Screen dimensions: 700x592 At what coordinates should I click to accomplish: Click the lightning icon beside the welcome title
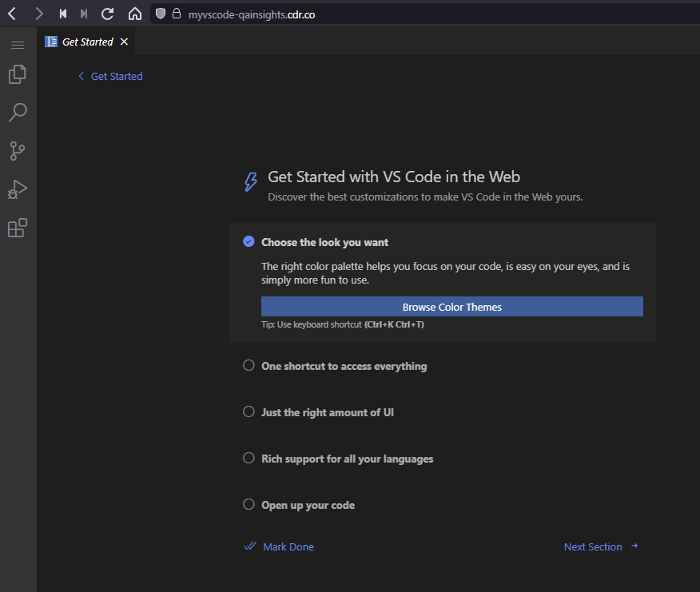tap(250, 181)
